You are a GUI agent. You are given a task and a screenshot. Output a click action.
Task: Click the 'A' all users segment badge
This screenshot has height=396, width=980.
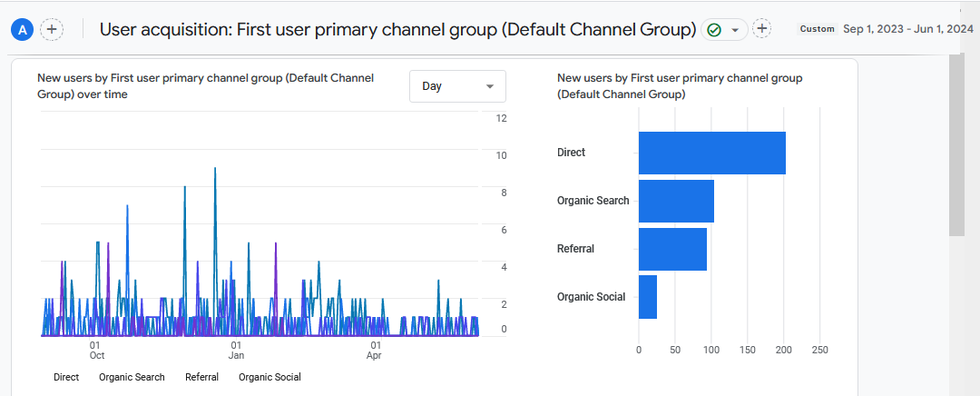coord(23,29)
